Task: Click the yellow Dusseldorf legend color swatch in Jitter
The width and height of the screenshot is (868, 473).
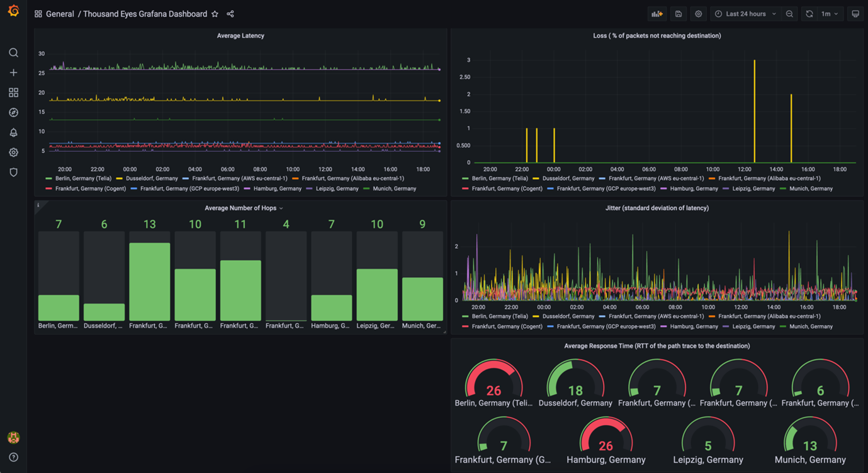Action: point(536,316)
